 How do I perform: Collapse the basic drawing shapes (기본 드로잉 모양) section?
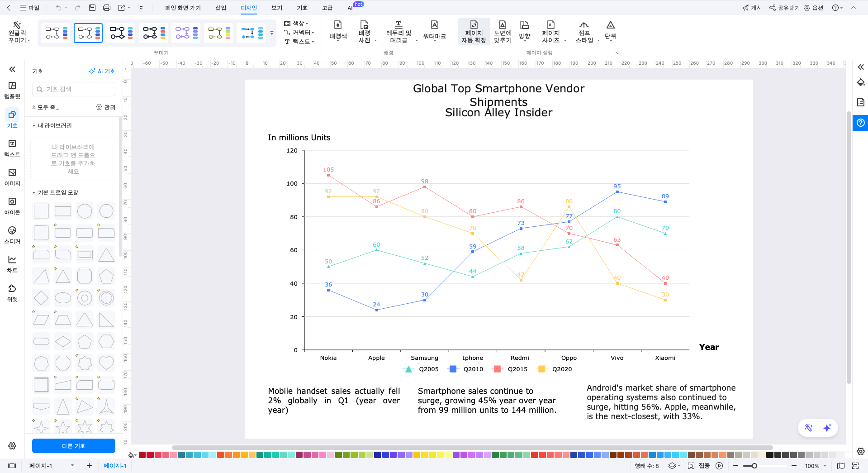(34, 193)
